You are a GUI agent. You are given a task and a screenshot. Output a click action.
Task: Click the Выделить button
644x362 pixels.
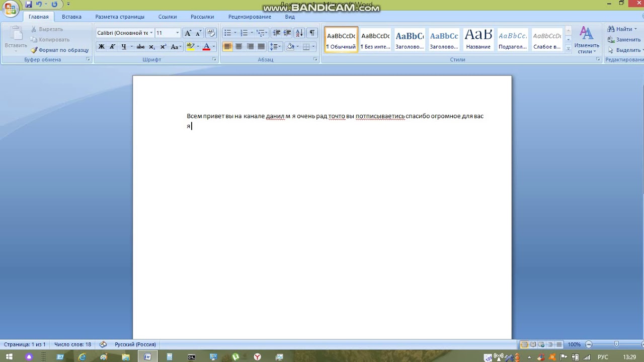(624, 50)
